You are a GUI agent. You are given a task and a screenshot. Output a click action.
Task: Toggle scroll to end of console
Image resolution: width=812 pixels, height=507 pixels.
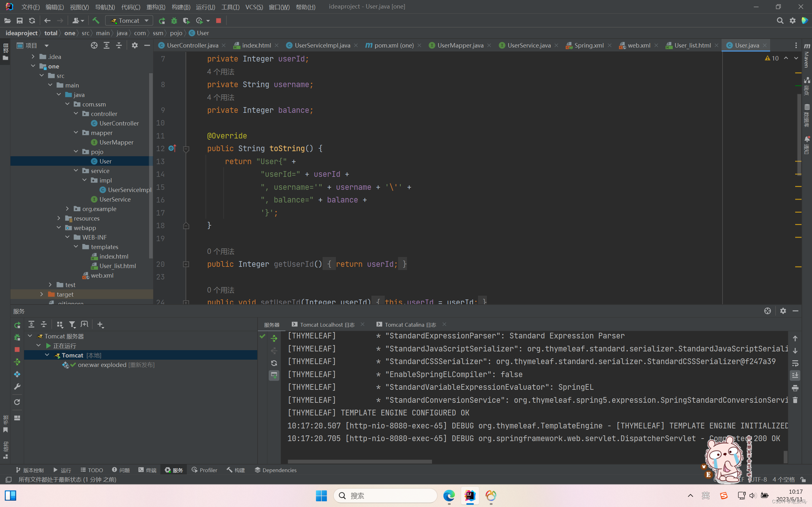[x=795, y=375]
